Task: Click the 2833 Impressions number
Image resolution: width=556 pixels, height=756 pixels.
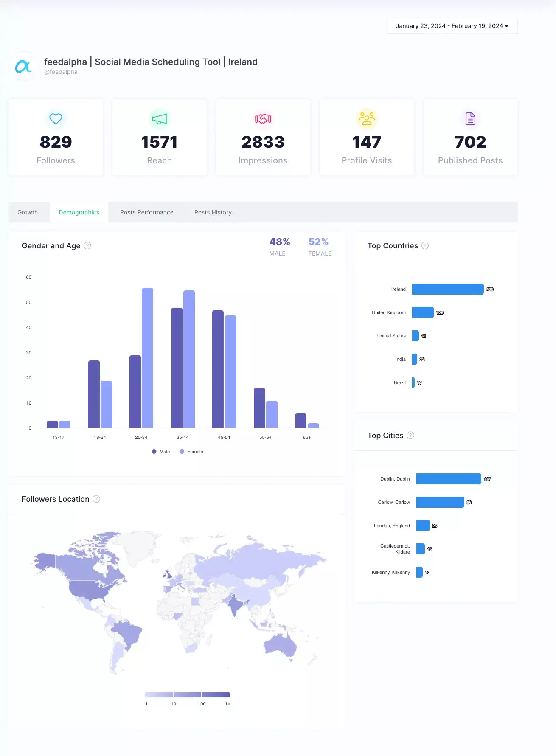Action: click(x=263, y=142)
